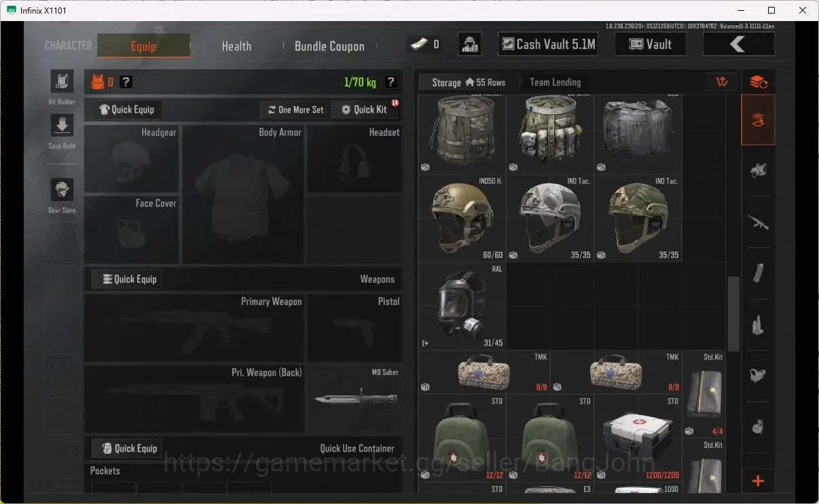Click the storage sort icon
The image size is (819, 504).
[x=722, y=82]
